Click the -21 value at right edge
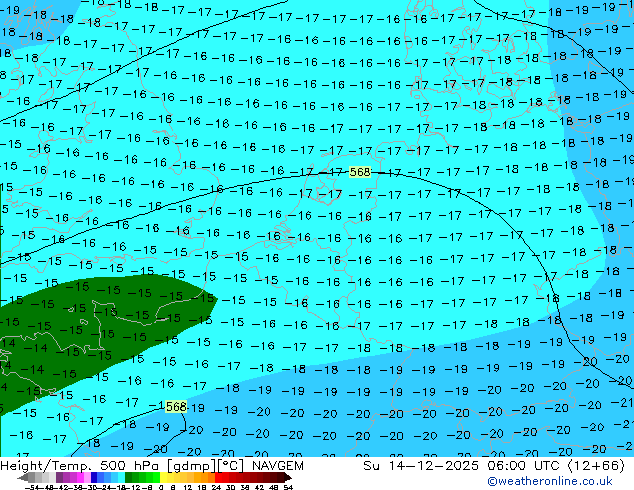The width and height of the screenshot is (634, 490). pyautogui.click(x=620, y=402)
